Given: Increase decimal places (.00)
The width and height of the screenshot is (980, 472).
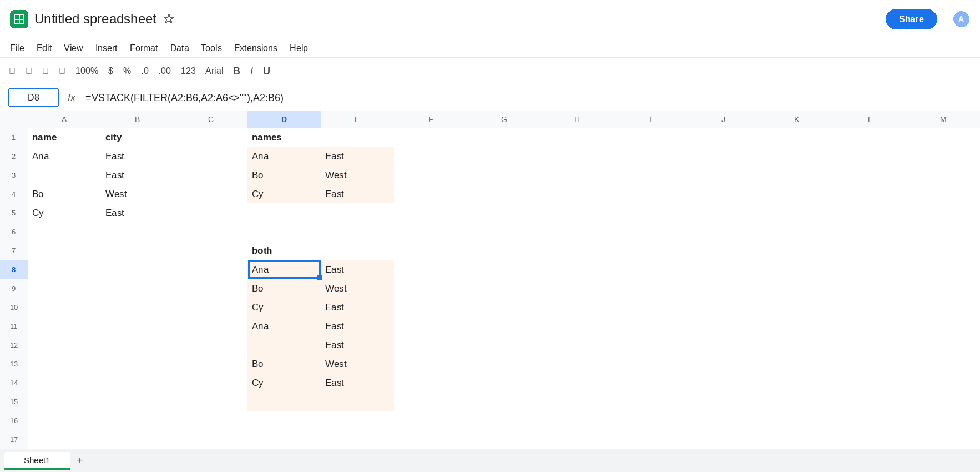Looking at the screenshot, I should point(164,71).
